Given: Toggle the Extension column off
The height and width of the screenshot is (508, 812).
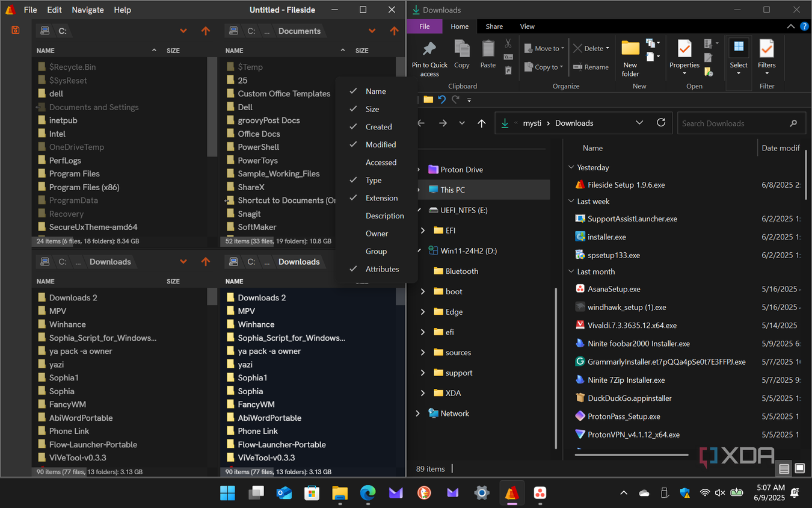Looking at the screenshot, I should [x=377, y=198].
